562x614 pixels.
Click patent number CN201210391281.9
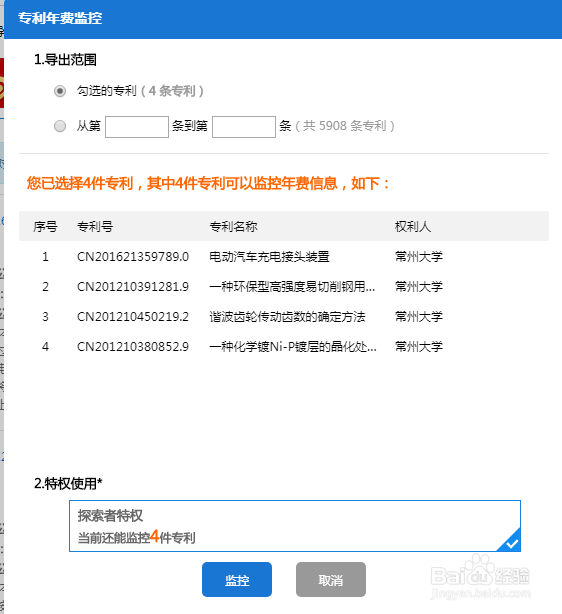pyautogui.click(x=133, y=287)
